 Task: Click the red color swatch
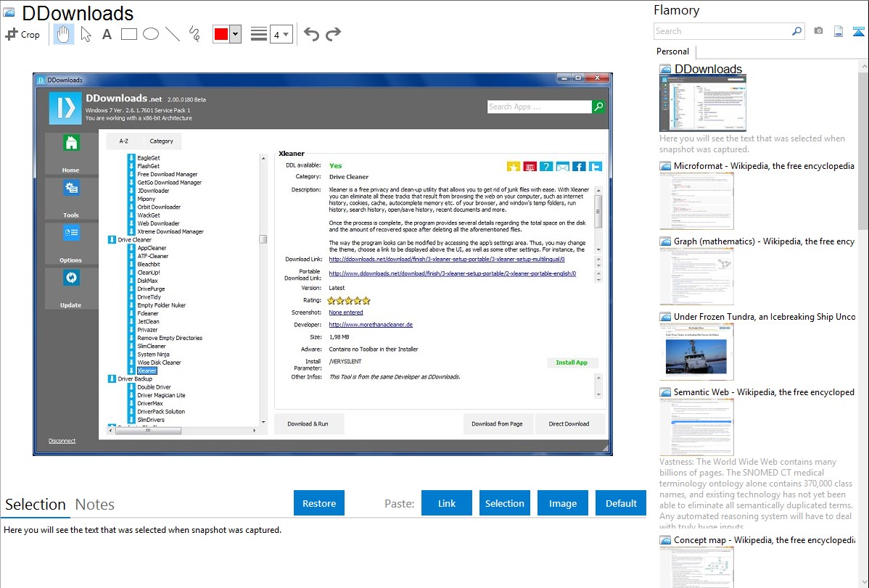[x=221, y=34]
